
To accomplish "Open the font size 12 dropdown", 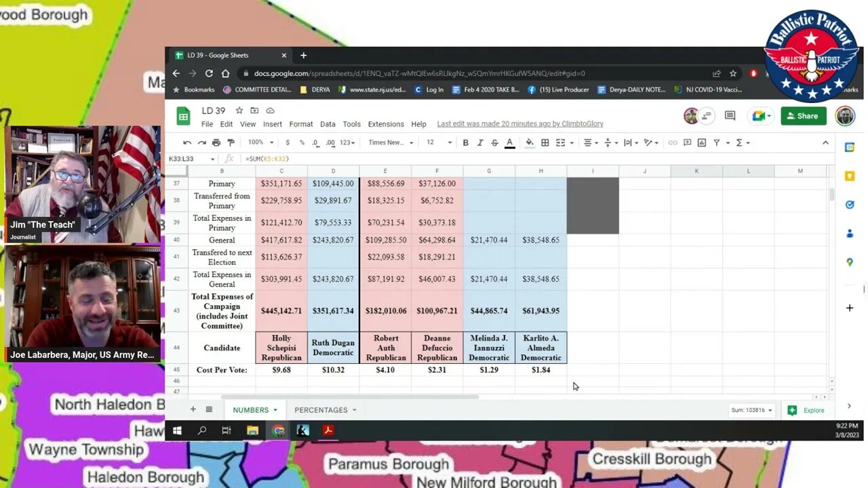I will tap(439, 142).
